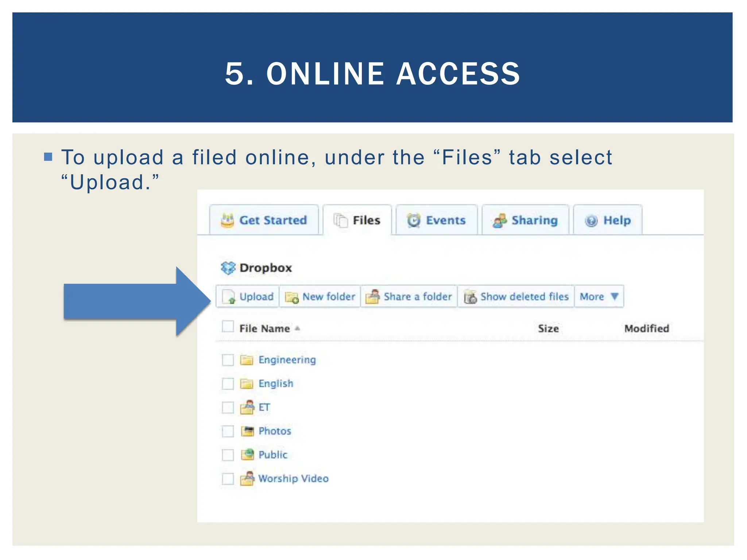Click the Worship Video shared folder icon

[247, 478]
